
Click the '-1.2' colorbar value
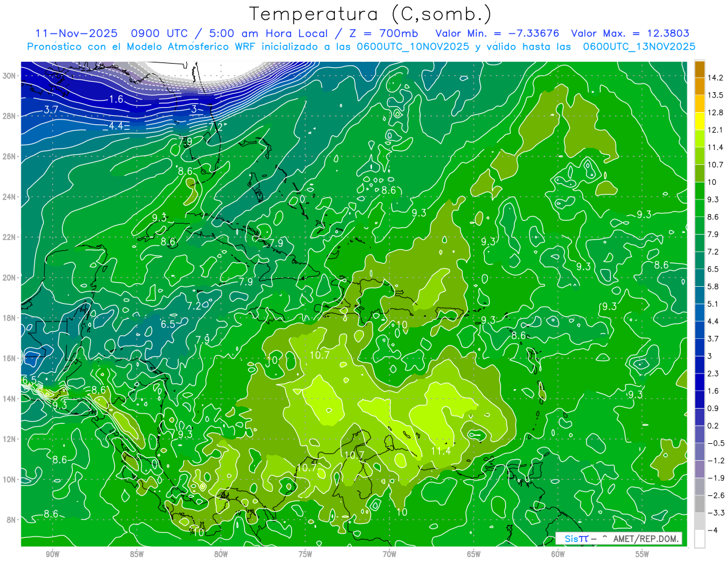pyautogui.click(x=716, y=460)
